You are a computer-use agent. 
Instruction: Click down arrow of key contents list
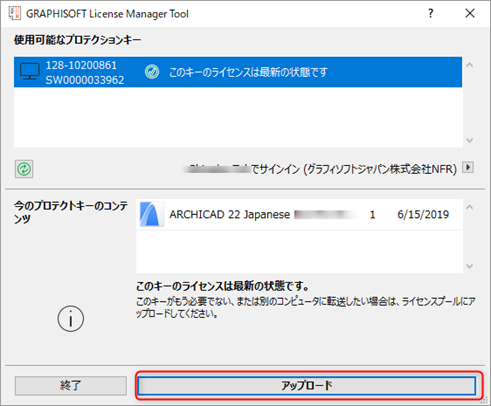coord(470,266)
